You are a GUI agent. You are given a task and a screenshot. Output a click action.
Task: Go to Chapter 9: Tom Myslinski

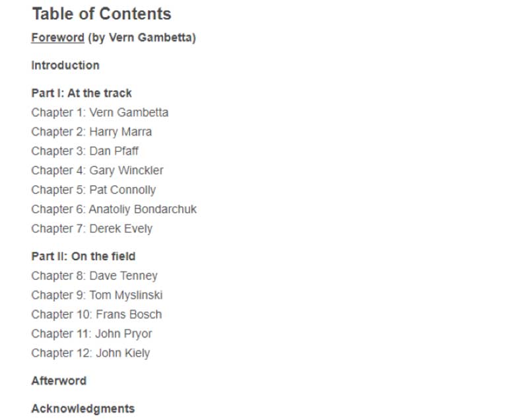click(x=97, y=295)
